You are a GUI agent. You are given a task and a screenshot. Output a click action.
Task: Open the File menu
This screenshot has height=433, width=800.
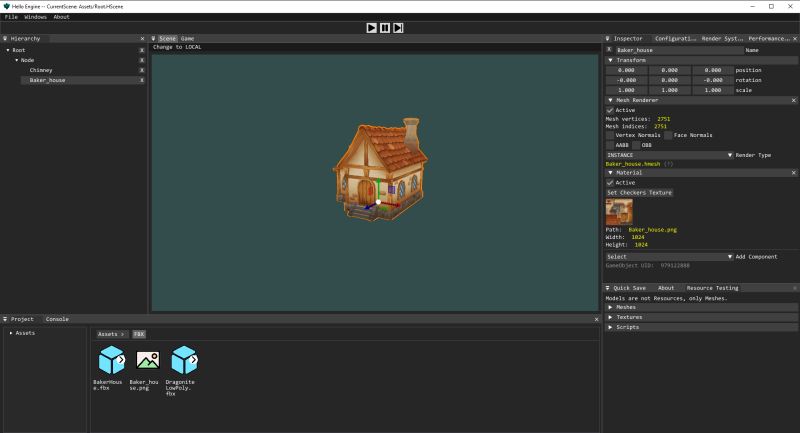point(11,17)
